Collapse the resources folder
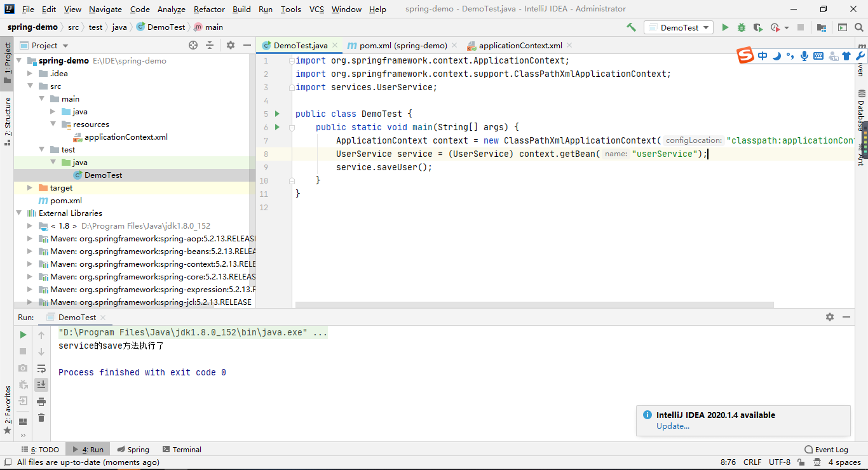The width and height of the screenshot is (868, 470). pyautogui.click(x=53, y=124)
